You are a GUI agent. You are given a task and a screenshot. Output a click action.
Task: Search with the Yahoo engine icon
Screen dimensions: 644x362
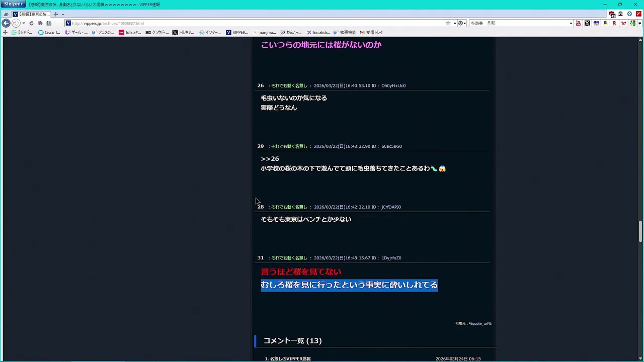tap(623, 23)
